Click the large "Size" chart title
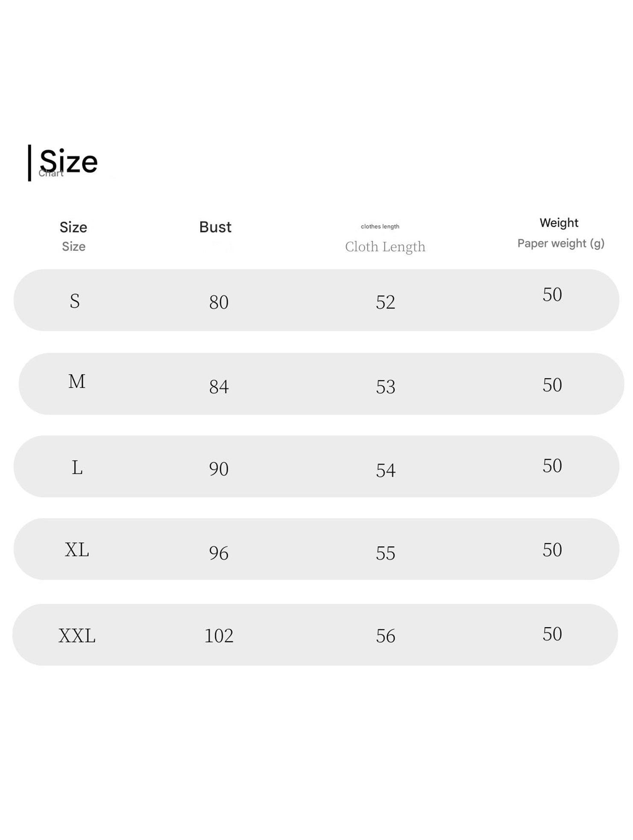This screenshot has height=840, width=633. (x=69, y=162)
